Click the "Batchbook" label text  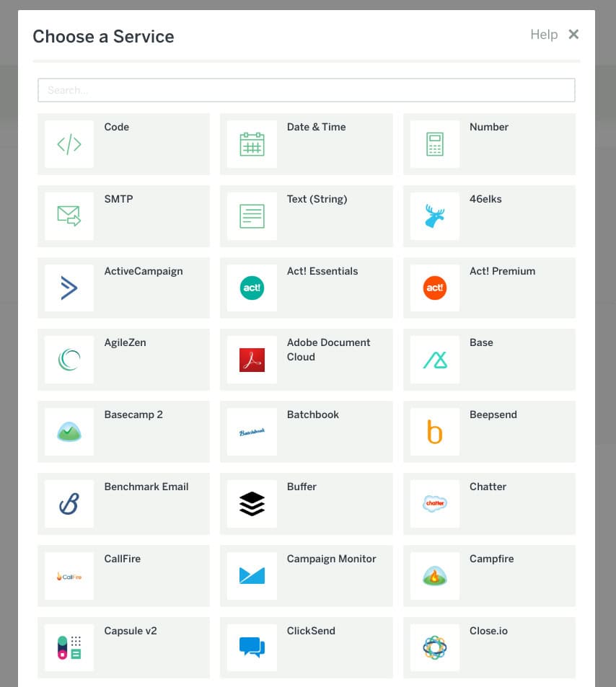coord(313,415)
